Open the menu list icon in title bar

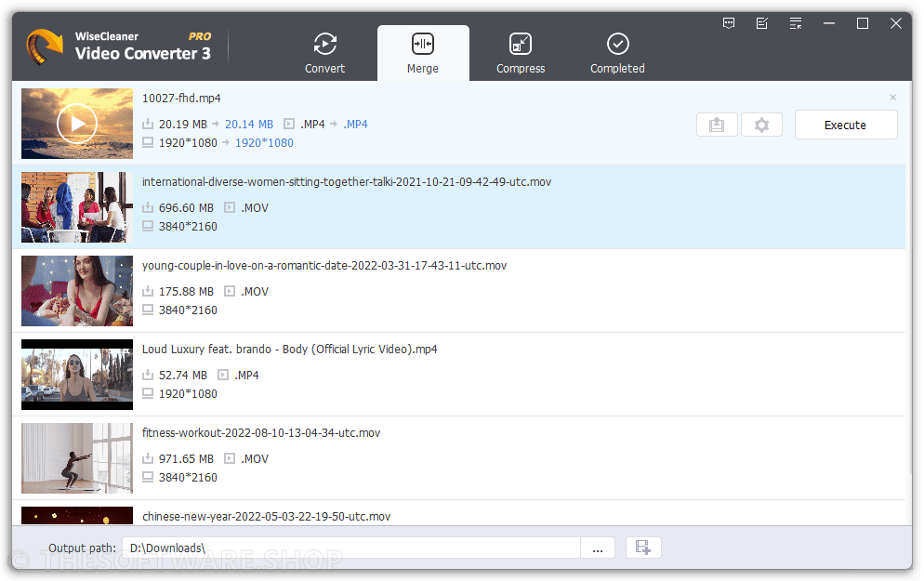tap(796, 23)
